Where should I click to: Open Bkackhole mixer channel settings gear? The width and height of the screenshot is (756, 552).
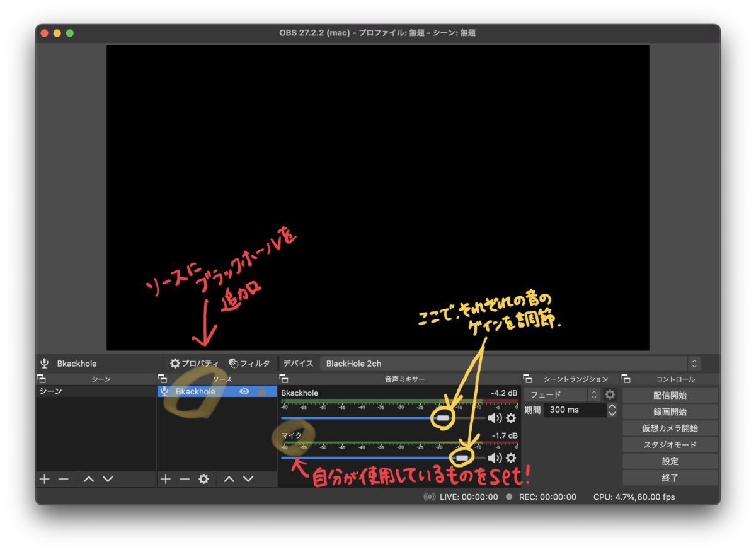(511, 418)
